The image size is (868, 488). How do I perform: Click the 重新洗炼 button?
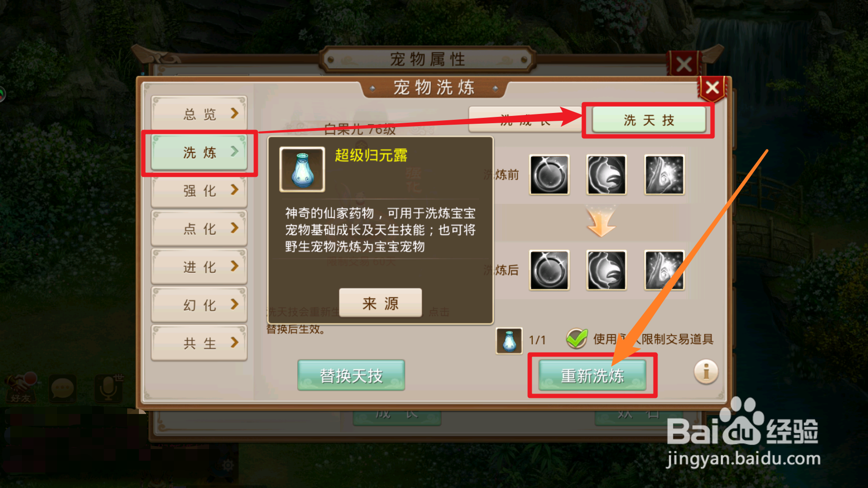[x=592, y=375]
